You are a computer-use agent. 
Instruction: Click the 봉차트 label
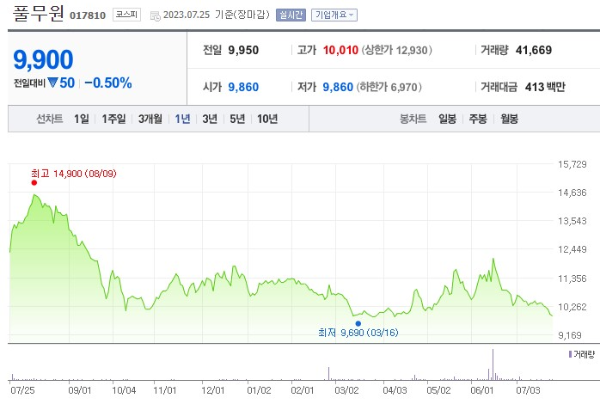point(413,119)
